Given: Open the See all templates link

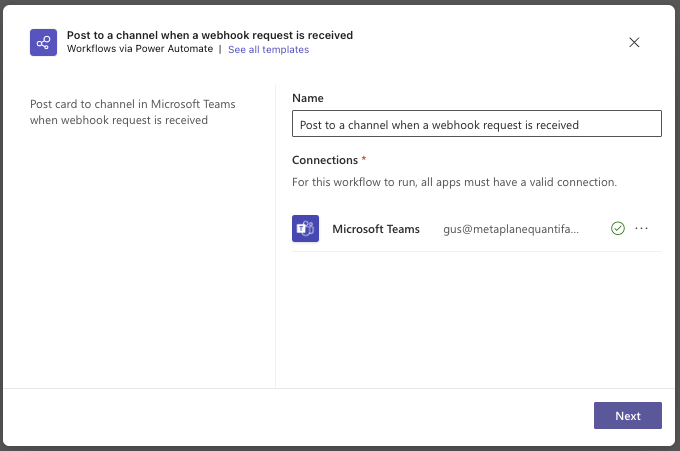Looking at the screenshot, I should (268, 49).
